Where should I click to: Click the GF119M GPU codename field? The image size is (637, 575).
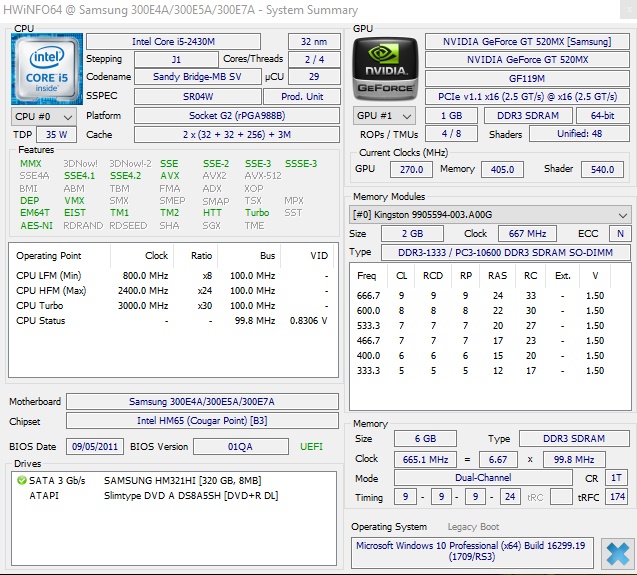[527, 78]
